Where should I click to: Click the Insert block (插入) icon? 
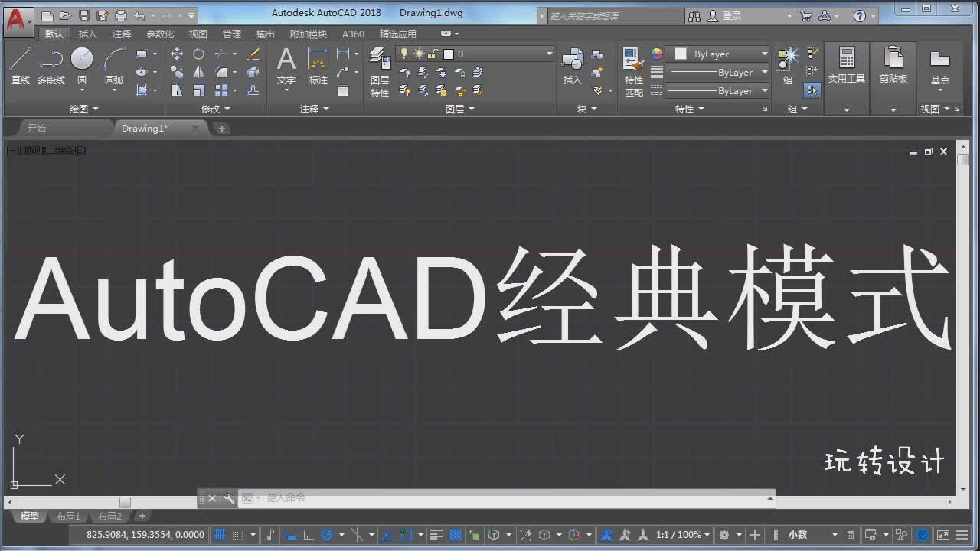point(572,66)
